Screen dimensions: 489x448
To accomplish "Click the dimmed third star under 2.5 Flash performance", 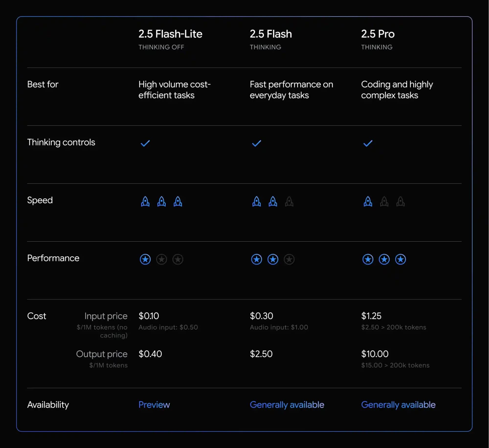I will [x=289, y=259].
